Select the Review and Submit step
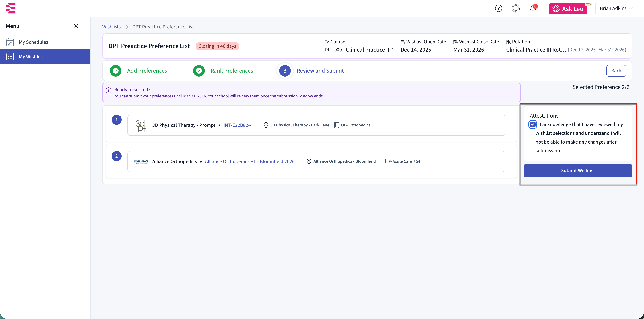 [320, 71]
